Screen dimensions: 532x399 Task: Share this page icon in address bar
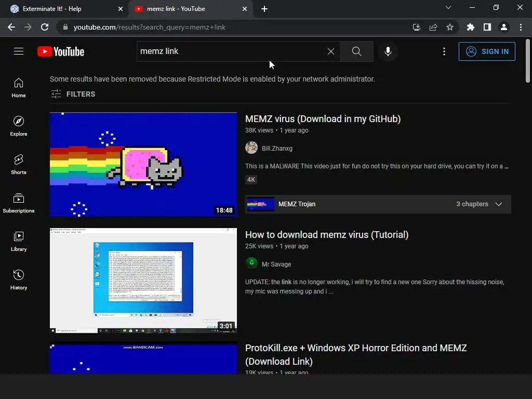point(433,27)
